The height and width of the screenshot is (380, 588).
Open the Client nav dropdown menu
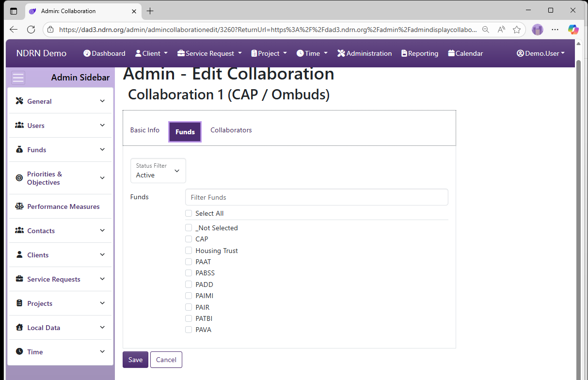151,53
